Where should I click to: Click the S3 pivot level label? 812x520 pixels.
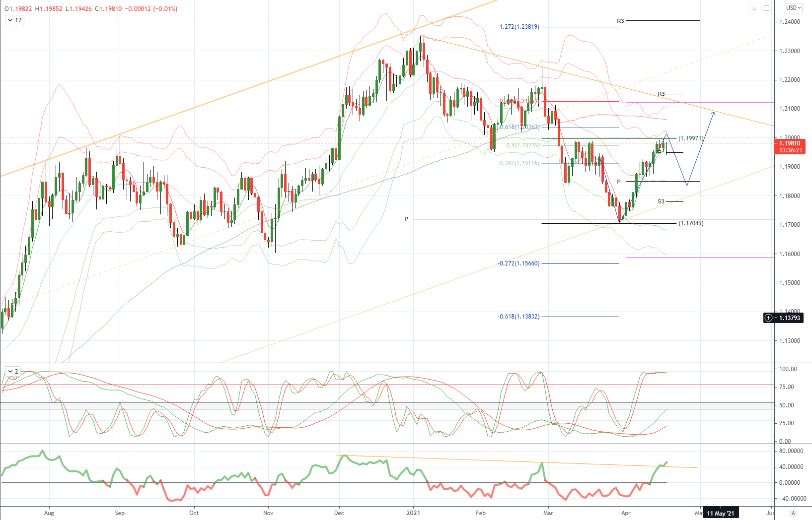661,201
